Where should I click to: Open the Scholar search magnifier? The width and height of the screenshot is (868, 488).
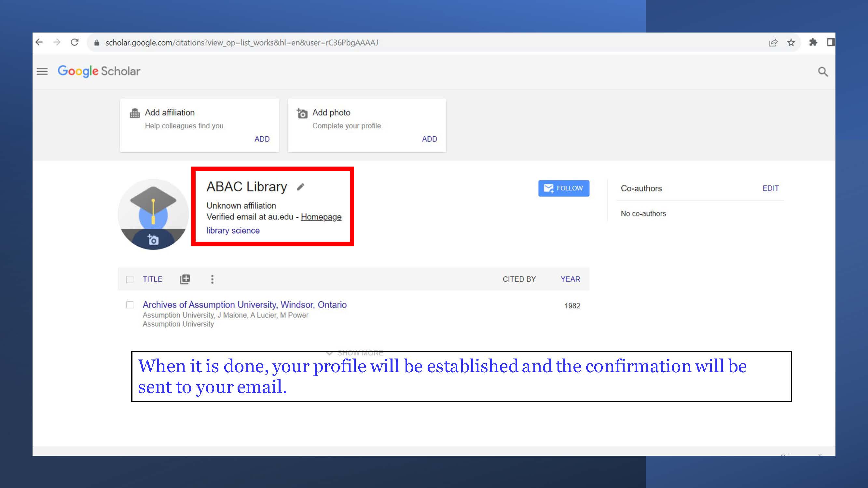(x=822, y=71)
